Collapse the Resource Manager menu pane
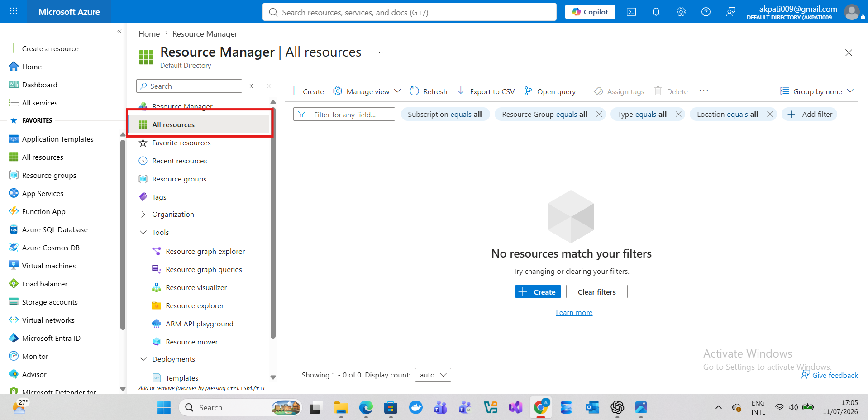Viewport: 868px width, 420px height. point(268,86)
